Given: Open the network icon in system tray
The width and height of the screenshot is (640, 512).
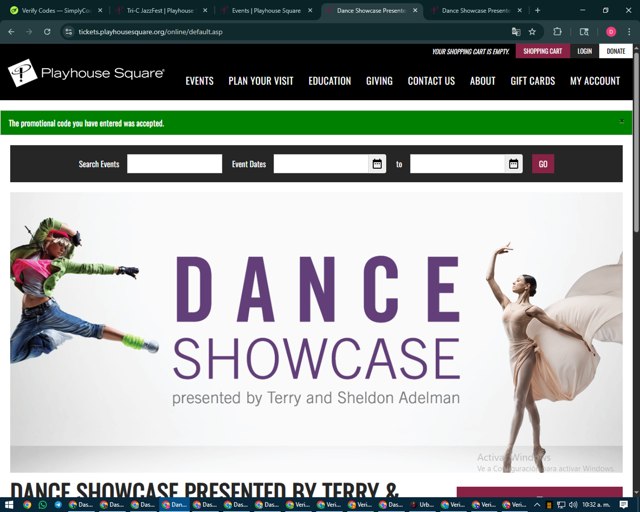Looking at the screenshot, I should [561, 505].
